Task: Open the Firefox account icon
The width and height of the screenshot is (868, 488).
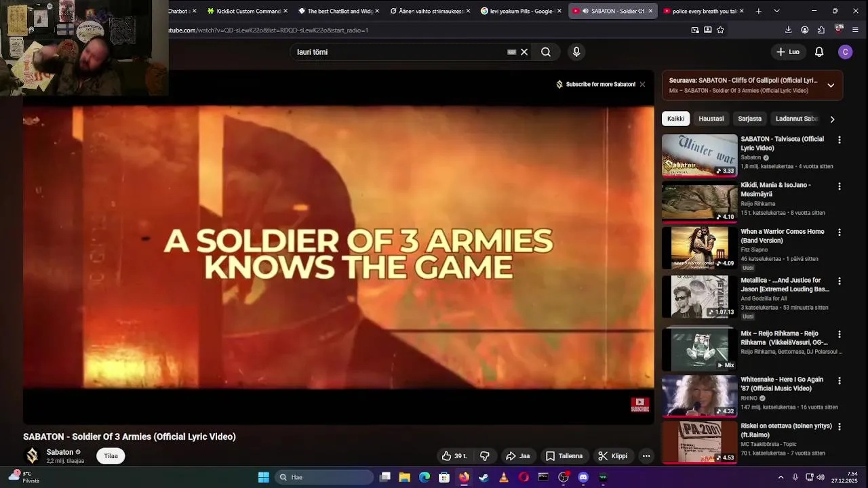Action: coord(804,30)
